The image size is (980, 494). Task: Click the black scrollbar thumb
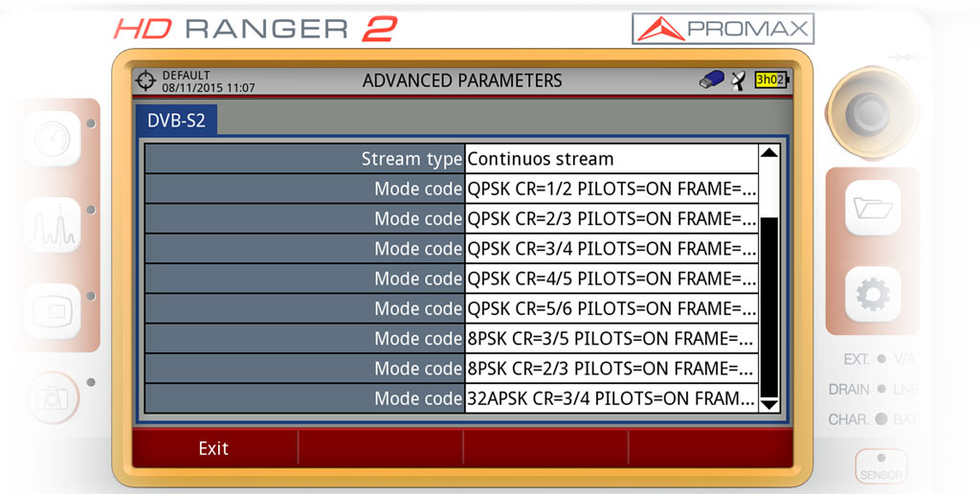pyautogui.click(x=768, y=306)
